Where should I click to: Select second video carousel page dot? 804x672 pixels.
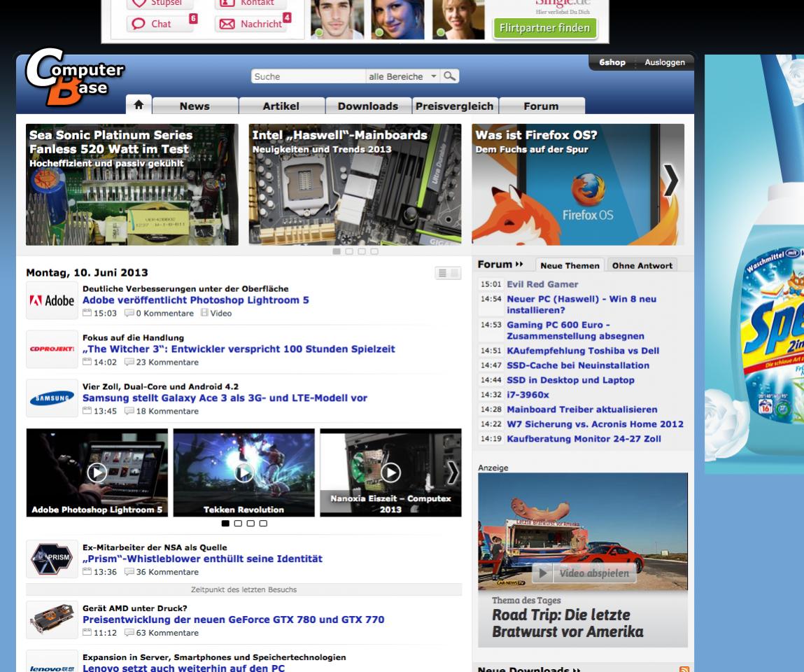click(x=238, y=523)
